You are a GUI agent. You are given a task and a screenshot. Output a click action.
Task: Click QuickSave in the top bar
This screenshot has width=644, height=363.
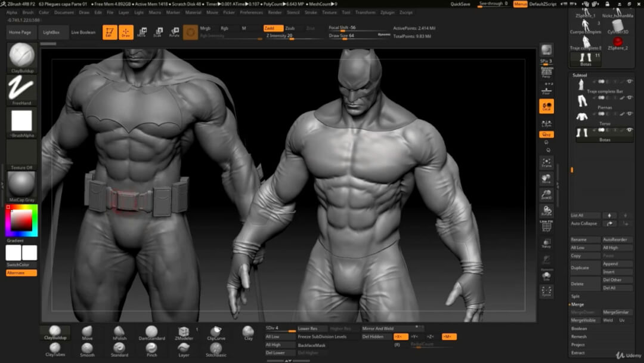pyautogui.click(x=460, y=4)
